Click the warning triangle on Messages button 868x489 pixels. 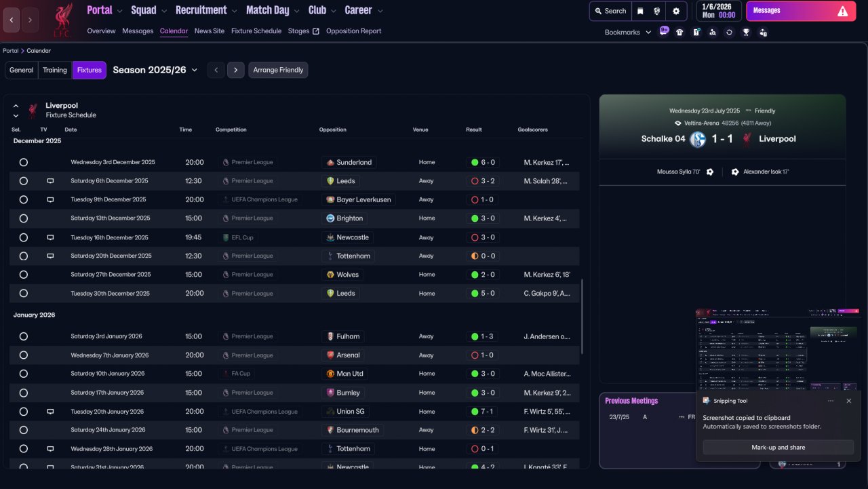point(842,11)
